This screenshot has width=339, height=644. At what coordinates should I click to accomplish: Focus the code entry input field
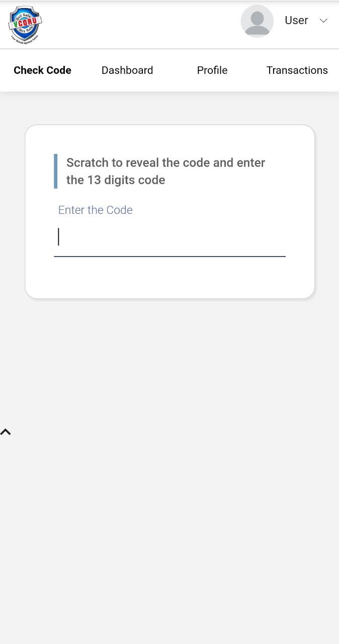(169, 237)
